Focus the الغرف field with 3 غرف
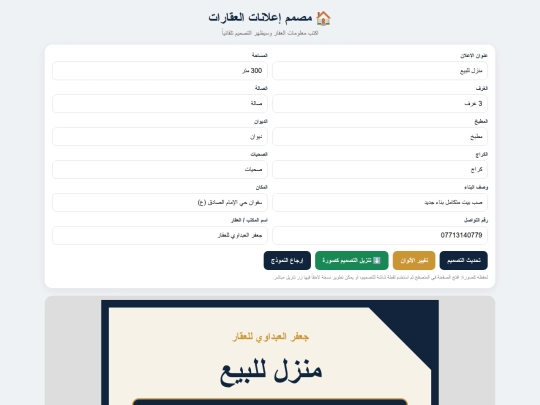The width and height of the screenshot is (540, 405). pos(380,104)
